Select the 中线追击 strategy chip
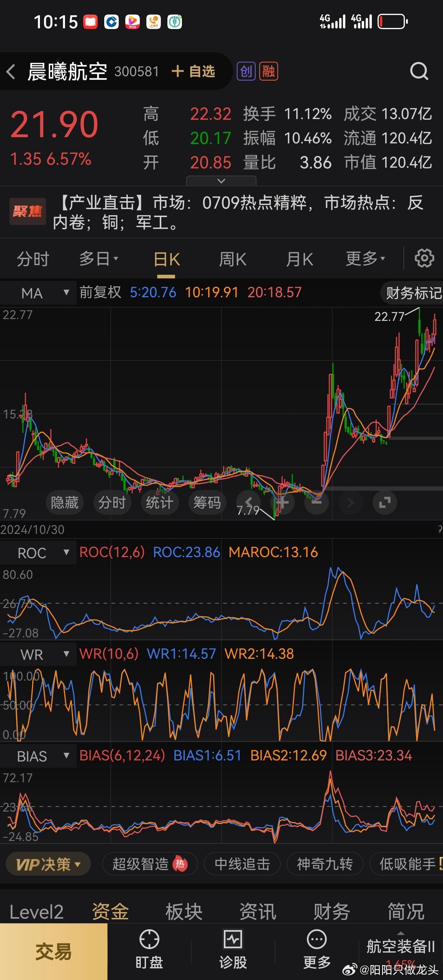 242,864
